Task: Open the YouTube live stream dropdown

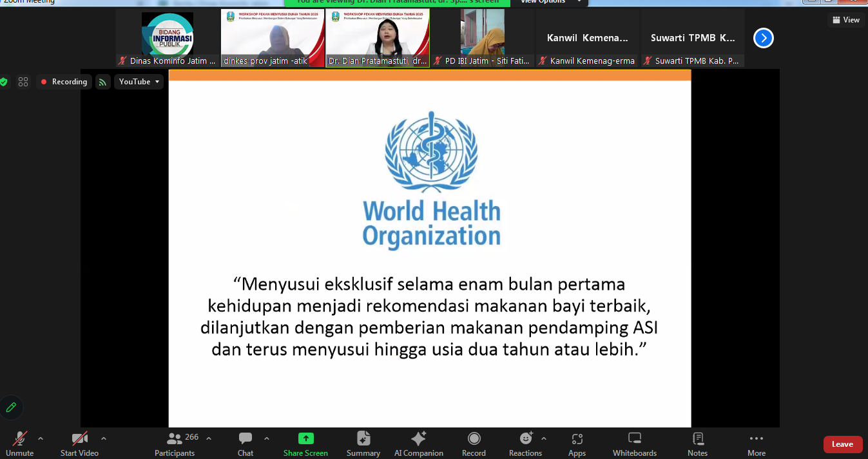Action: coord(139,82)
